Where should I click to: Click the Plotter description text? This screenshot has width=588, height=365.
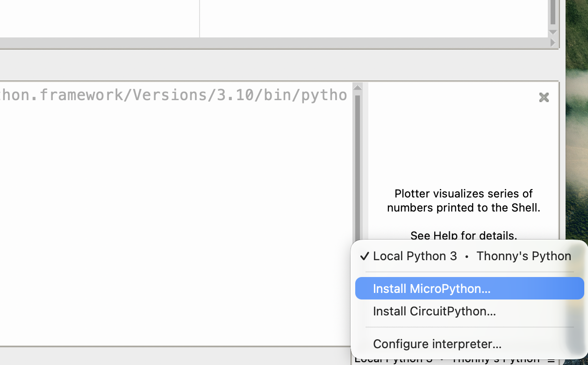[464, 200]
